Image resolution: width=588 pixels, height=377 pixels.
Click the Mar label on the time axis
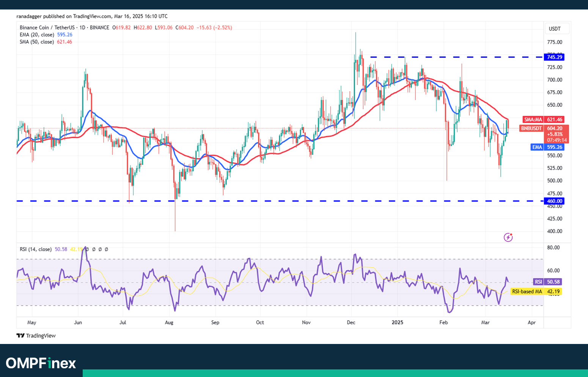[x=485, y=322]
